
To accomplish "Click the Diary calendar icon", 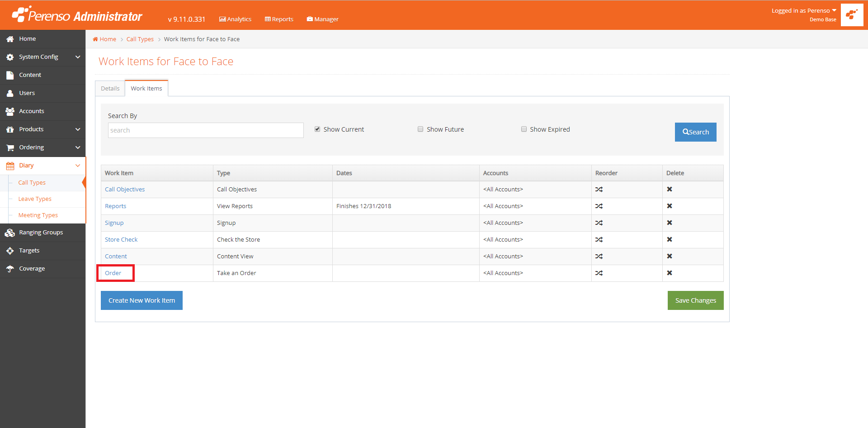I will click(x=10, y=166).
